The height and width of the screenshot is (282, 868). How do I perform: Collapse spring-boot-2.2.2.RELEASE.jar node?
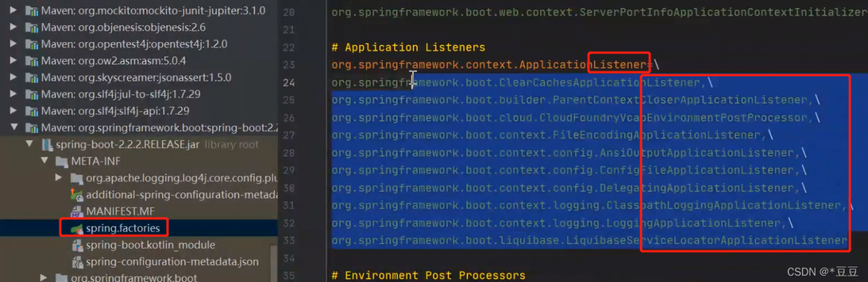coord(29,144)
